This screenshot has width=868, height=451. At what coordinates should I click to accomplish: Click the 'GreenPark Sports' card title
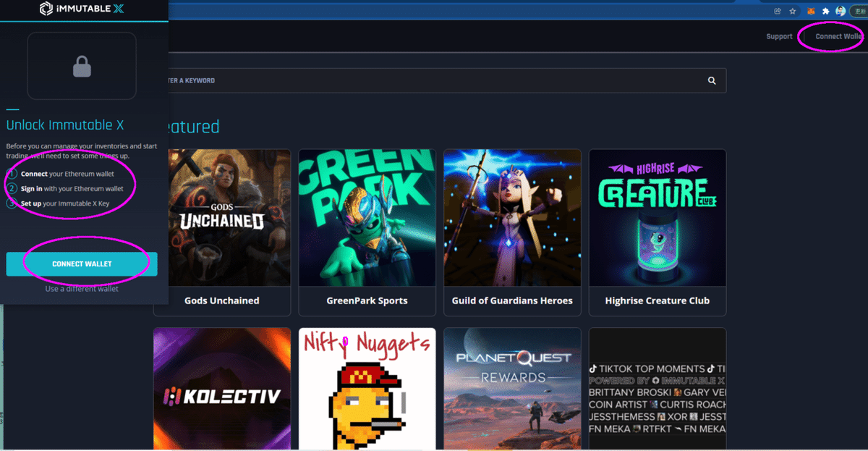click(367, 300)
